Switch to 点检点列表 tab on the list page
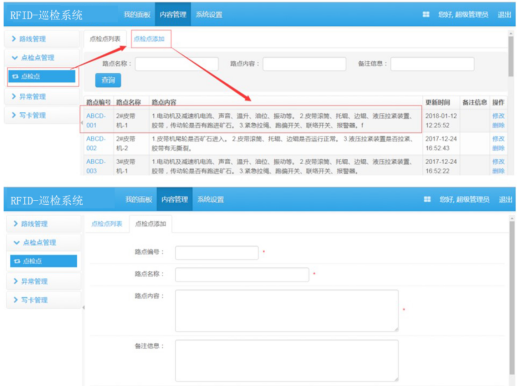 click(105, 39)
